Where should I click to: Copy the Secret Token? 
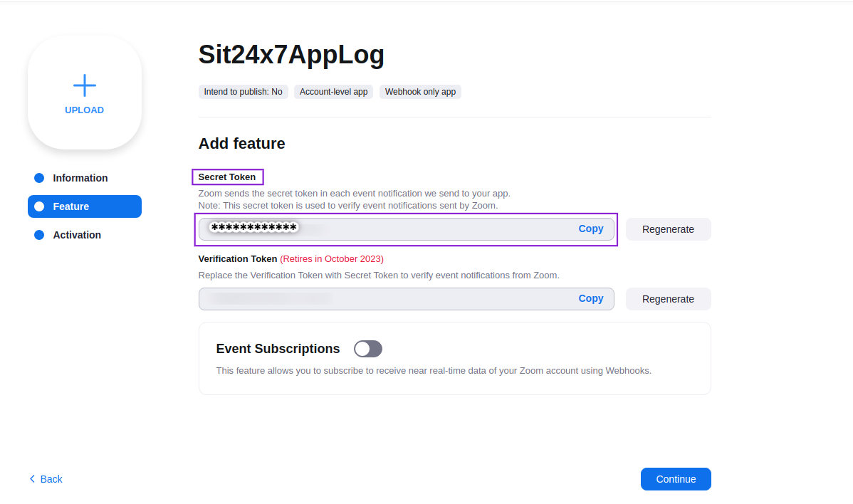point(590,229)
